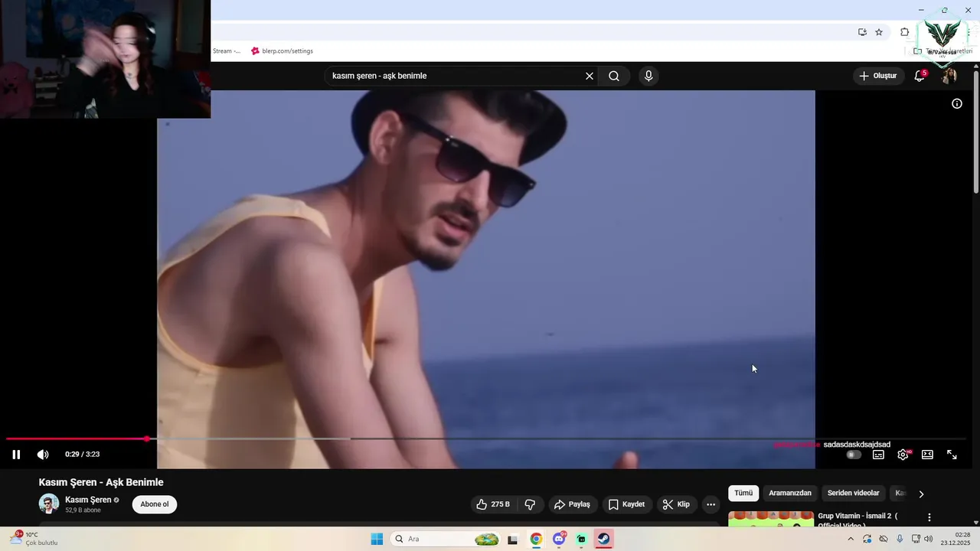The image size is (980, 551).
Task: Exit fullscreen with the arrows icon
Action: 952,455
